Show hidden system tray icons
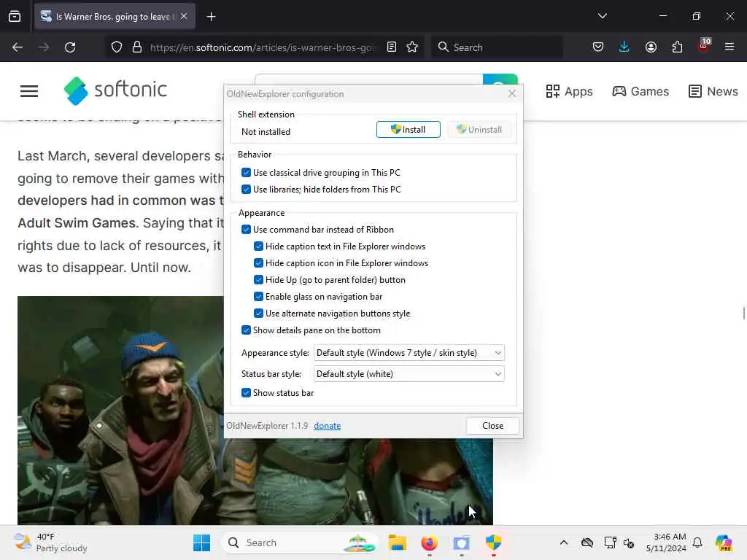Image resolution: width=747 pixels, height=560 pixels. (x=564, y=542)
